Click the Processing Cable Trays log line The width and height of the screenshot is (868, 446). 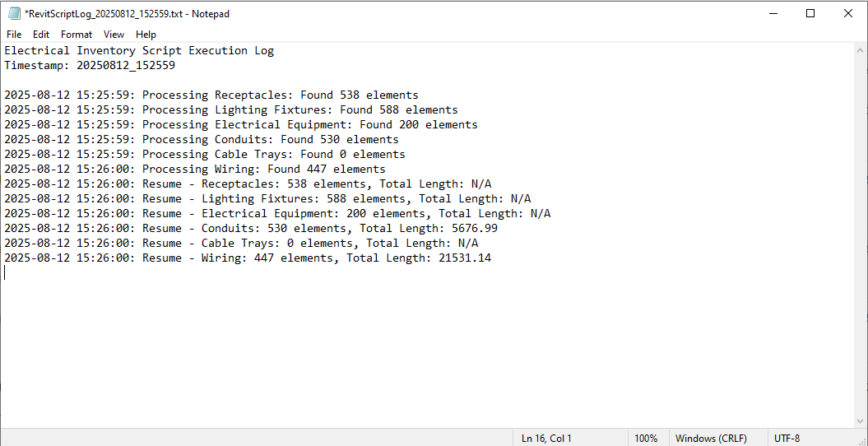pyautogui.click(x=204, y=155)
